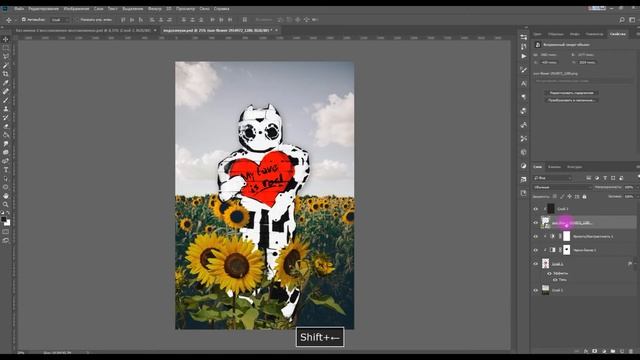Click the search icon in options bar
640x360 pixels.
(622, 20)
